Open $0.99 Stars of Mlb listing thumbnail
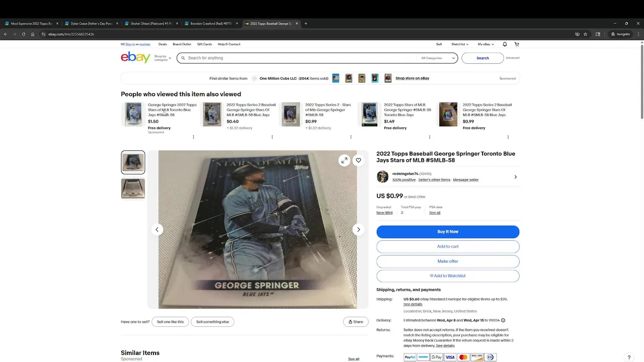The height and width of the screenshot is (362, 644). (291, 115)
